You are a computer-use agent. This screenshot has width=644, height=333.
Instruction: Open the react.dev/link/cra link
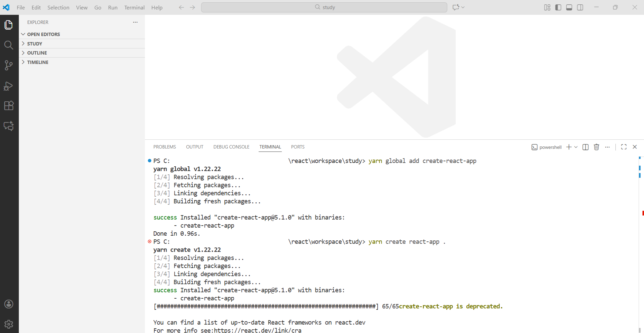click(x=258, y=330)
